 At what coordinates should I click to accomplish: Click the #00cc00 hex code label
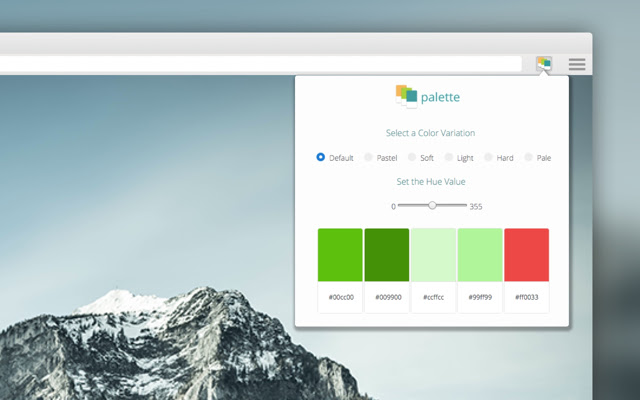point(341,297)
